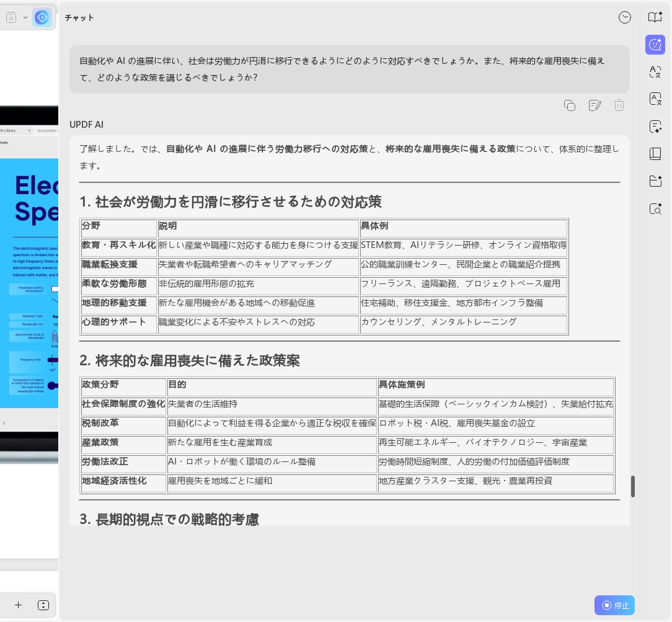Click the page panel icon in the sidebar
Screen dimensions: 672x622
[x=655, y=153]
